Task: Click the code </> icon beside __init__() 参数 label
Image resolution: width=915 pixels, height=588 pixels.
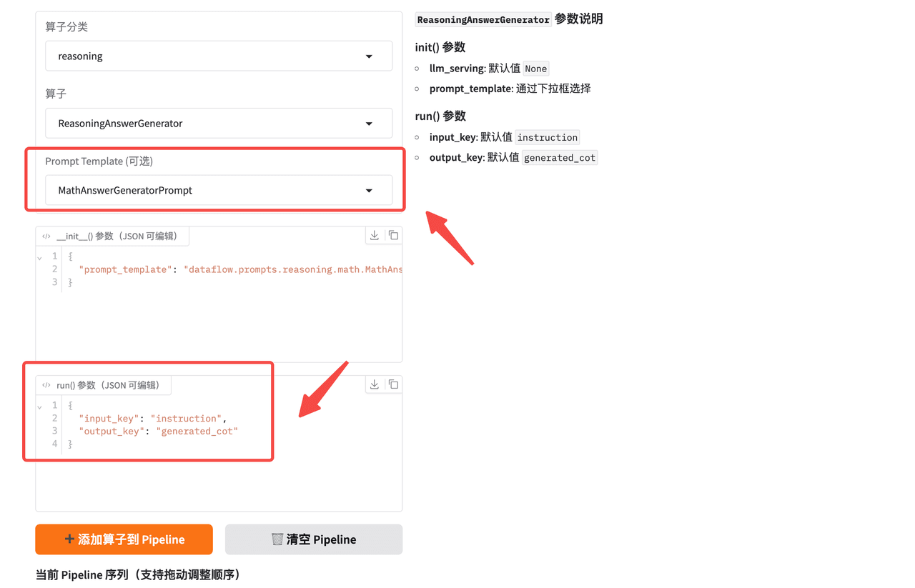Action: [x=46, y=235]
